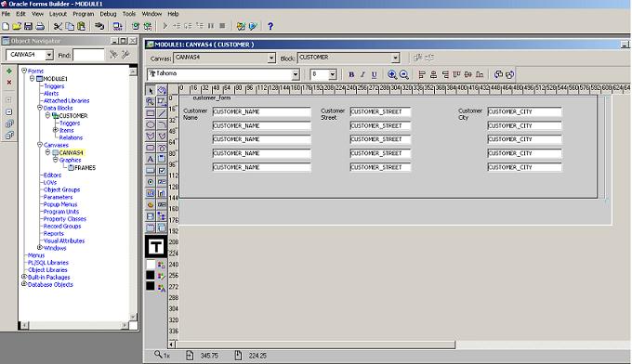Screen dimensions: 632x364
Task: Select the CANVAS4 tree node
Action: 71,152
